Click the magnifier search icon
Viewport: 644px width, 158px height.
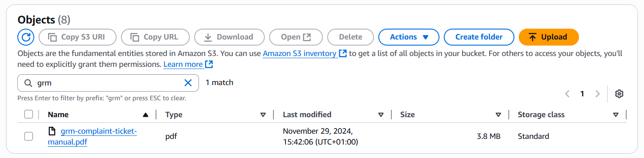[x=28, y=83]
